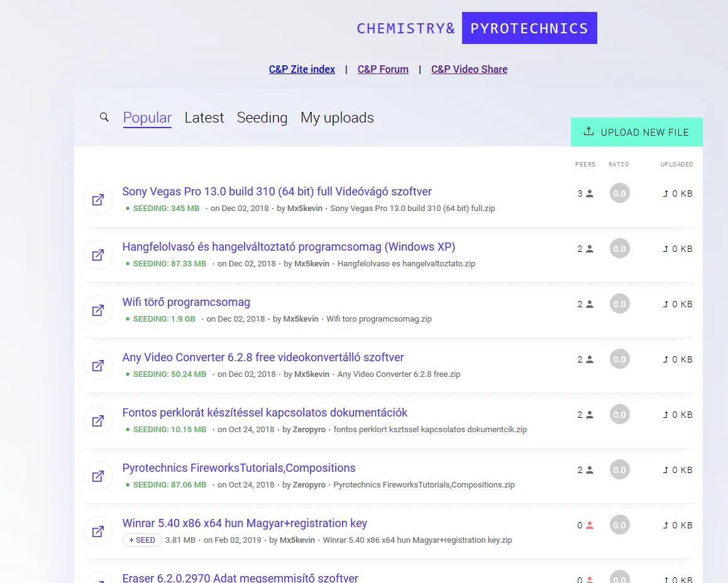Click the search magnifier icon
Viewport: 728px width, 583px height.
coord(104,117)
